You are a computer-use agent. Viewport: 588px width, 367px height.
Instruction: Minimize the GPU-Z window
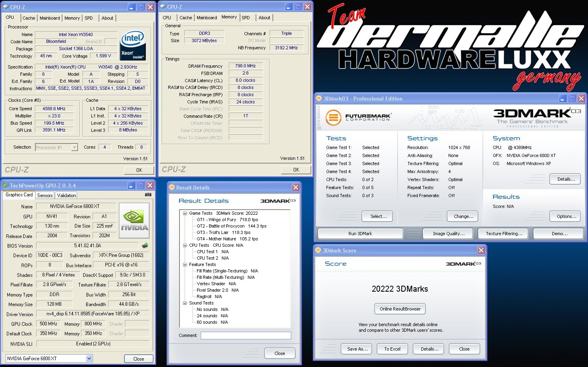131,185
